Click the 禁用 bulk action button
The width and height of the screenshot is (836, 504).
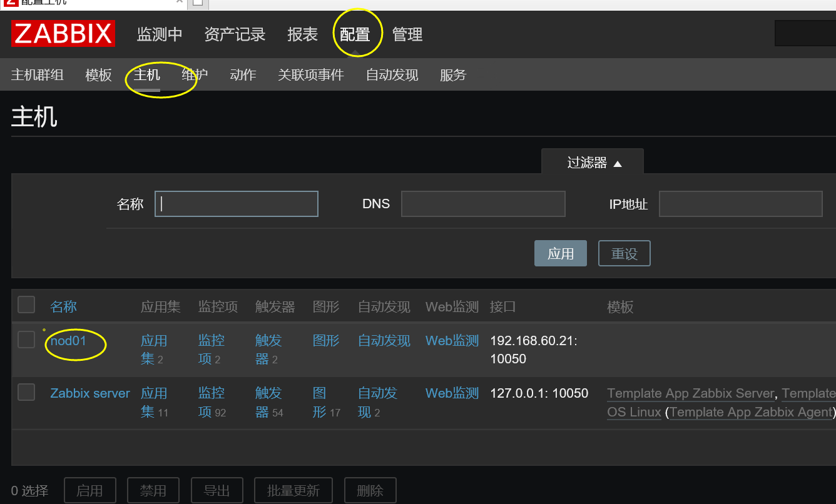[153, 491]
